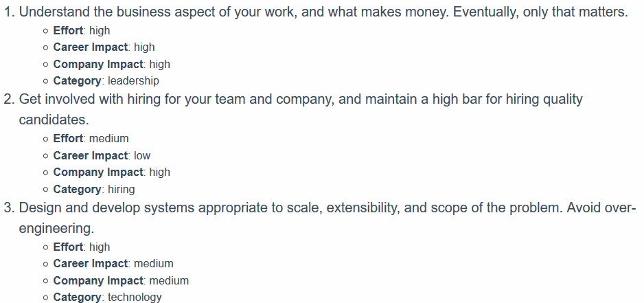
Task: Select 'Effort: high' under item three
Action: [82, 247]
